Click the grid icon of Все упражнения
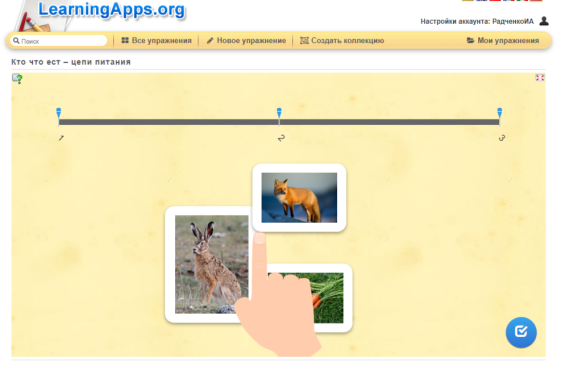The image size is (561, 370). [x=125, y=40]
